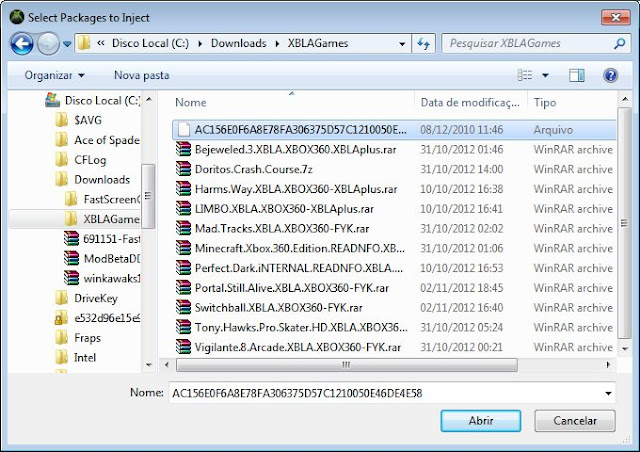Click XBLAGames in the address bar
The height and width of the screenshot is (452, 640).
[318, 43]
